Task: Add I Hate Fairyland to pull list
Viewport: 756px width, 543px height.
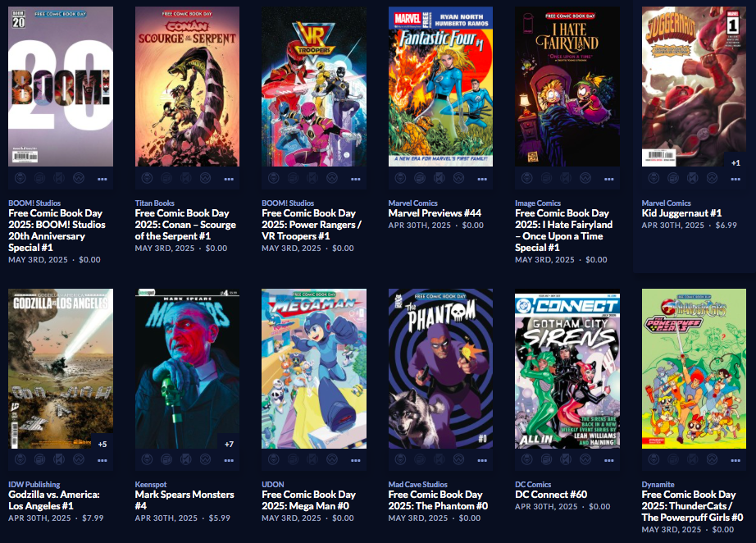Action: (x=527, y=179)
